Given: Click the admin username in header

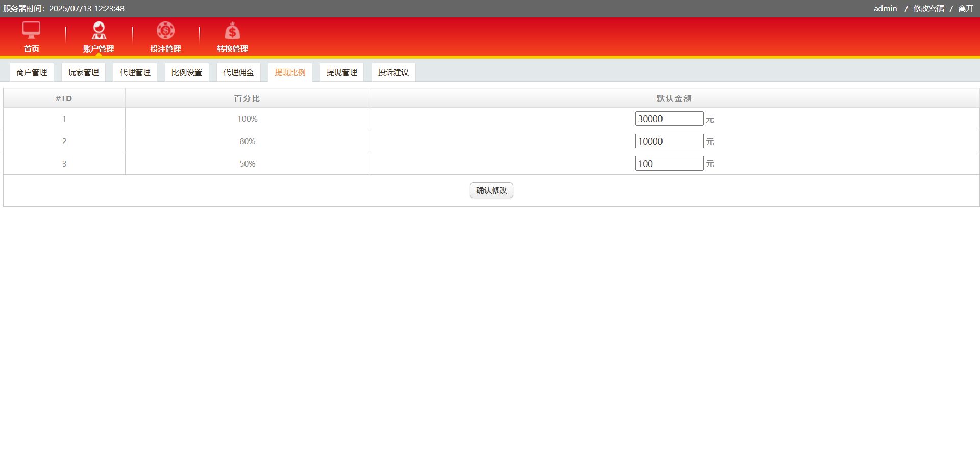Looking at the screenshot, I should tap(885, 9).
